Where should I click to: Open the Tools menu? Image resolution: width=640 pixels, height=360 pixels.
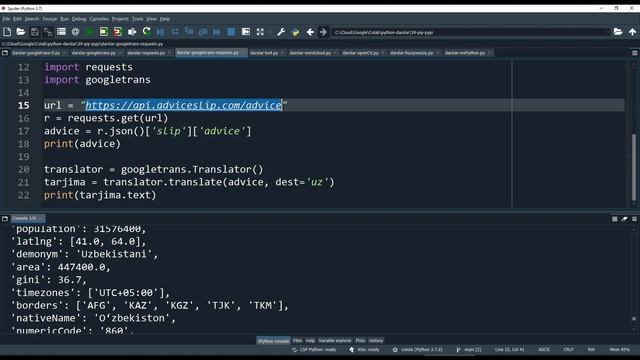coord(137,19)
